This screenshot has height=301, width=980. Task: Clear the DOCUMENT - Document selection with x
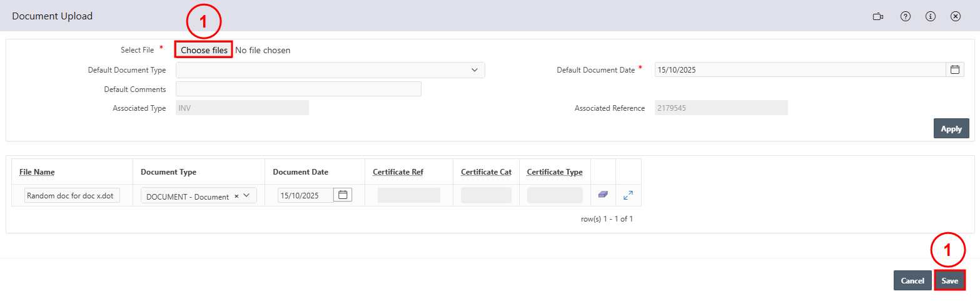coord(236,196)
